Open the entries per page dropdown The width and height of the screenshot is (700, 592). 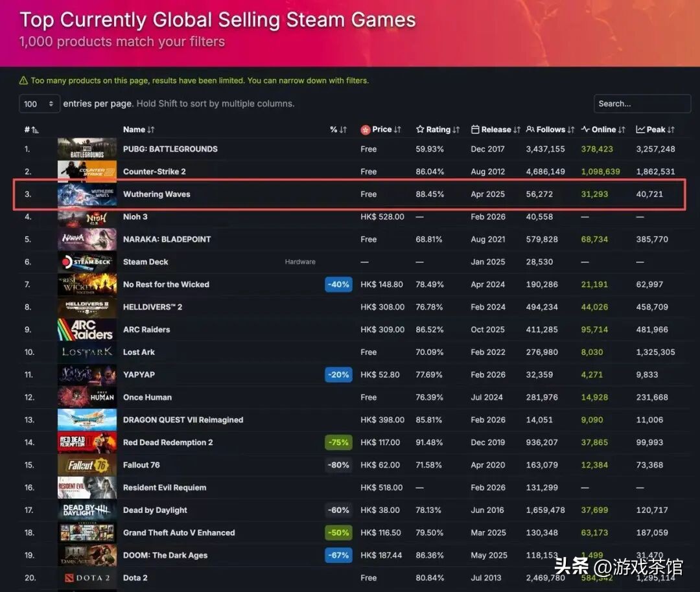(x=39, y=104)
